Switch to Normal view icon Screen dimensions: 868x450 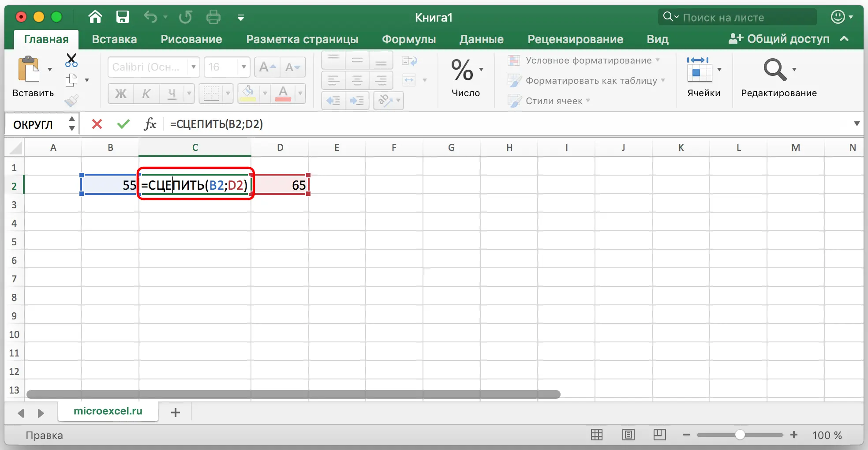coord(597,435)
